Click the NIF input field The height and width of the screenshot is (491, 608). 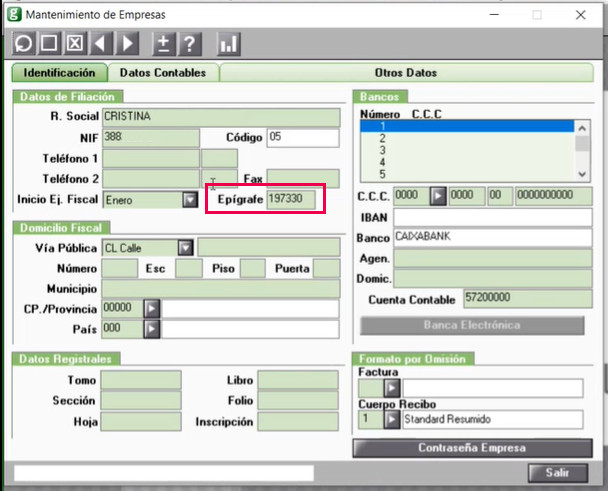point(151,138)
